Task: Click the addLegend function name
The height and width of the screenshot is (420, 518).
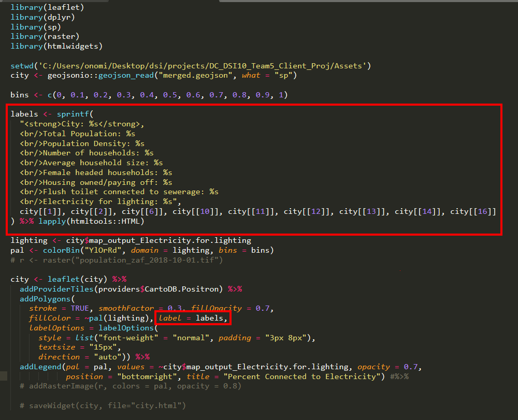Action: click(39, 367)
